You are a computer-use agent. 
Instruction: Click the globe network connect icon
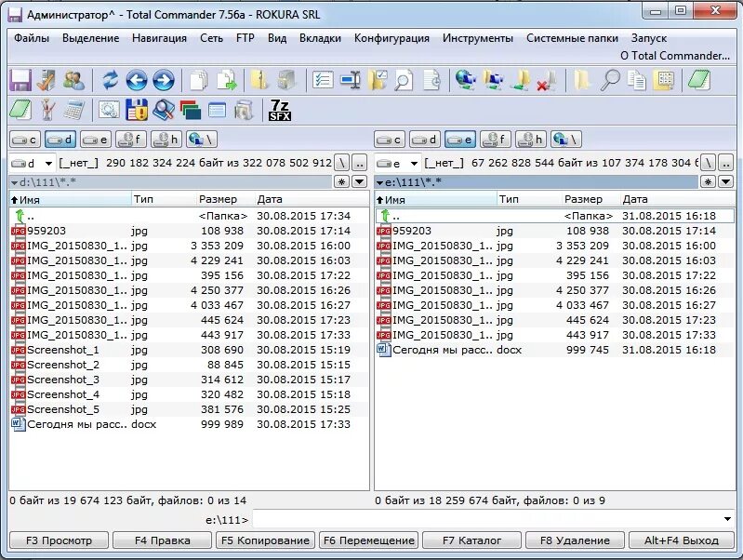pyautogui.click(x=465, y=80)
